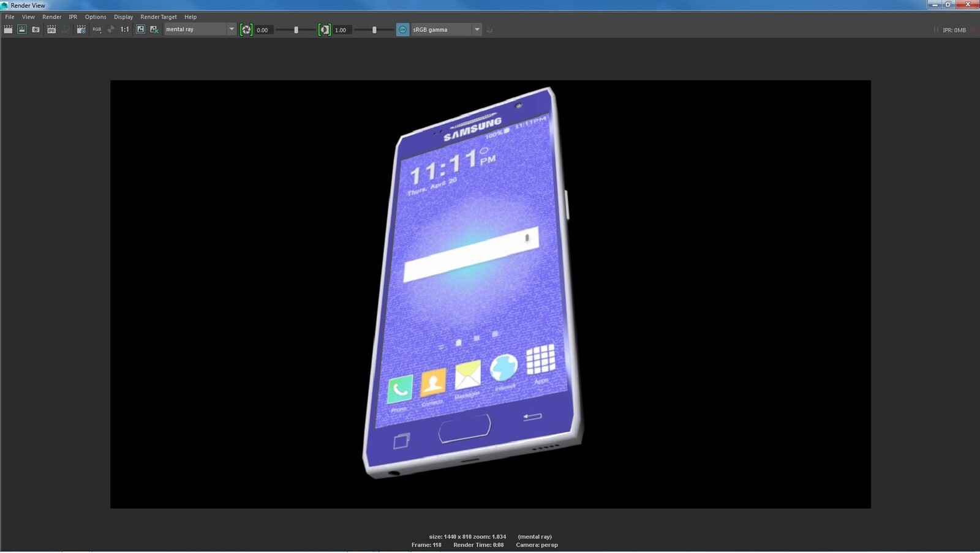Click the redo previous render icon
Viewport: 980px width, 553px height.
(8, 29)
